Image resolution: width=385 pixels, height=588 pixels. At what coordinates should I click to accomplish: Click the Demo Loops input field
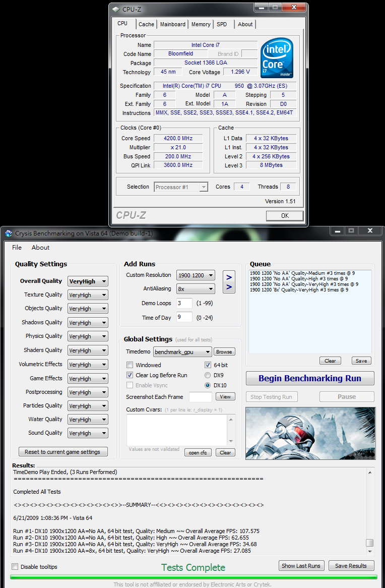[x=184, y=303]
